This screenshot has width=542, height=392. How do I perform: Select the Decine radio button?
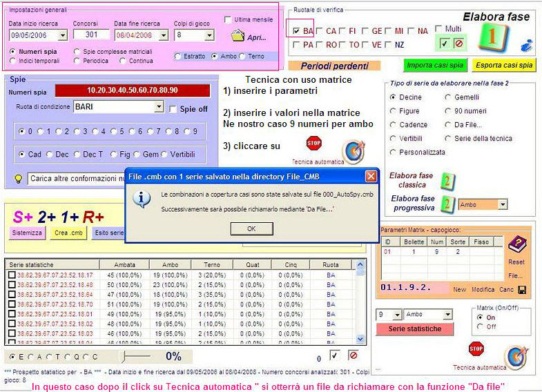pyautogui.click(x=394, y=97)
